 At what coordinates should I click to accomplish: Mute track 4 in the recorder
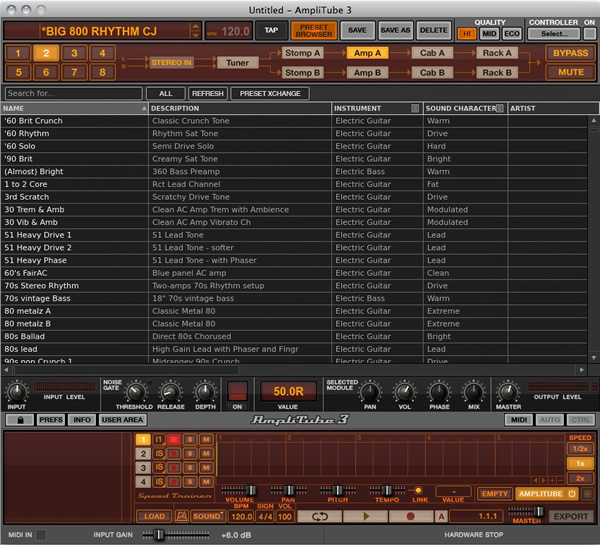tap(206, 481)
